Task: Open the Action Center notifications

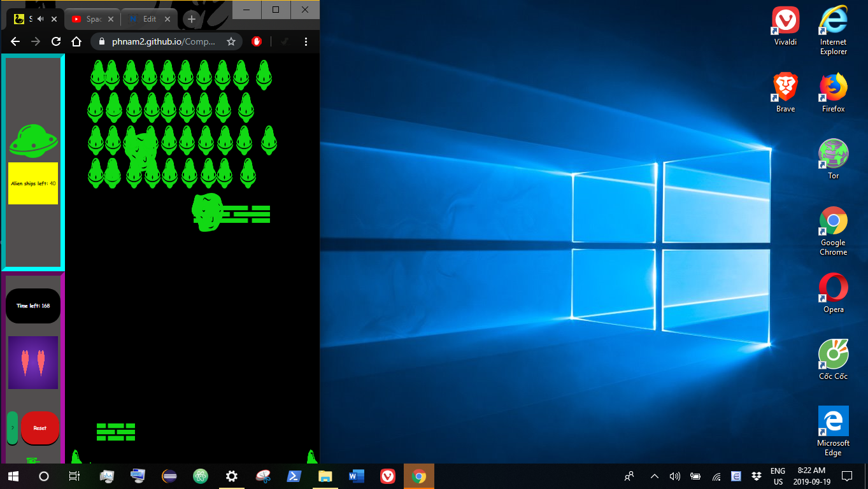Action: click(x=847, y=476)
